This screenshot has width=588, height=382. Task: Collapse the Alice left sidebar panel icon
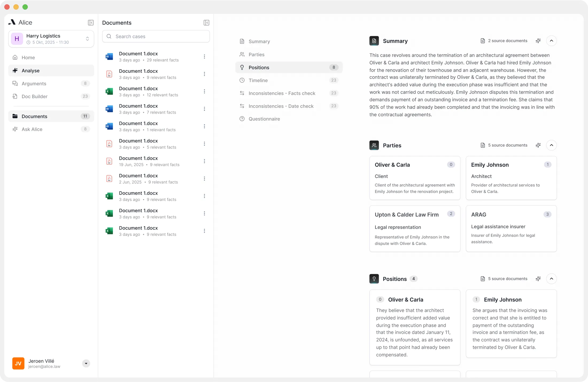tap(91, 23)
